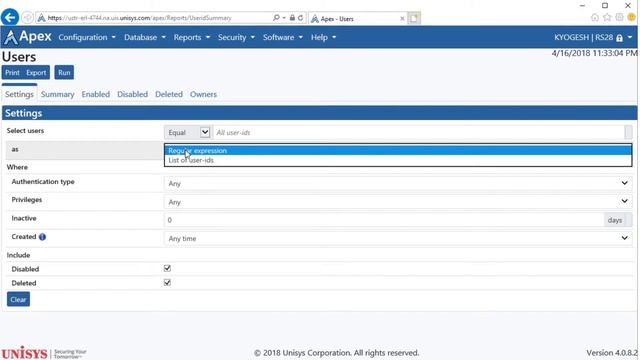Toggle the Include Disabled checkbox

click(x=167, y=268)
